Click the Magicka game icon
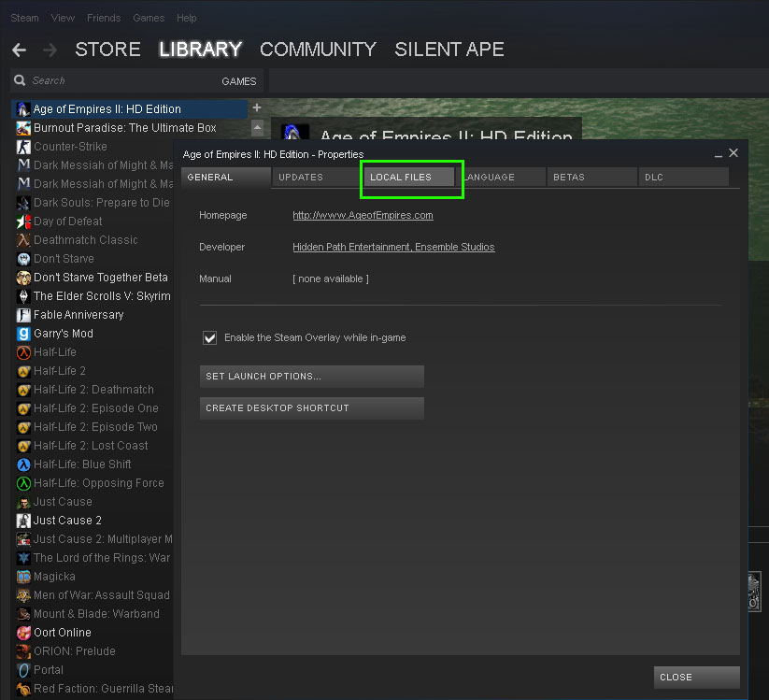Image resolution: width=769 pixels, height=700 pixels. [23, 577]
